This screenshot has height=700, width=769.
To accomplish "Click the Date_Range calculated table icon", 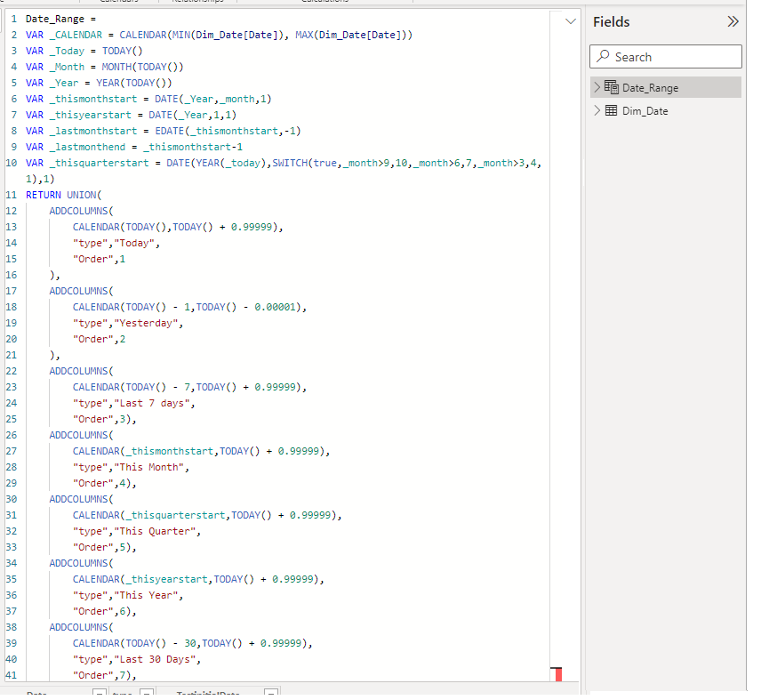I will pos(611,87).
